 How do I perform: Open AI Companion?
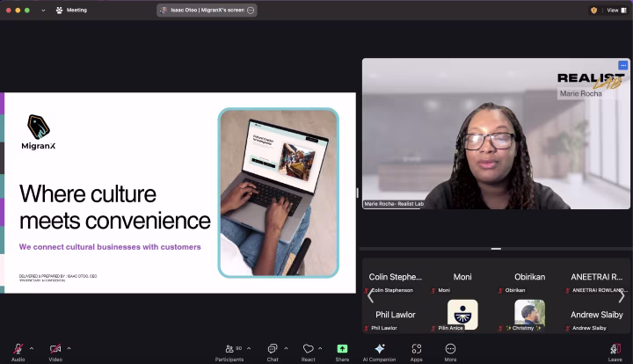379,352
